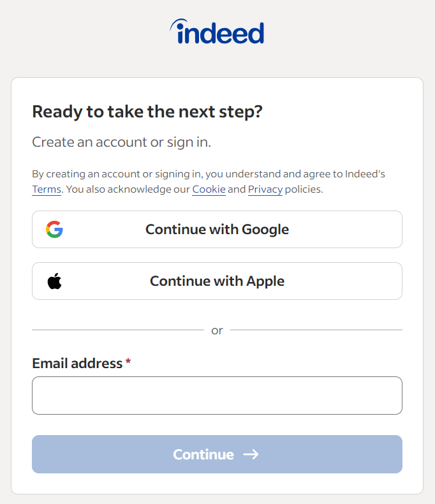Click the Apple logo icon
Image resolution: width=435 pixels, height=504 pixels.
click(55, 281)
